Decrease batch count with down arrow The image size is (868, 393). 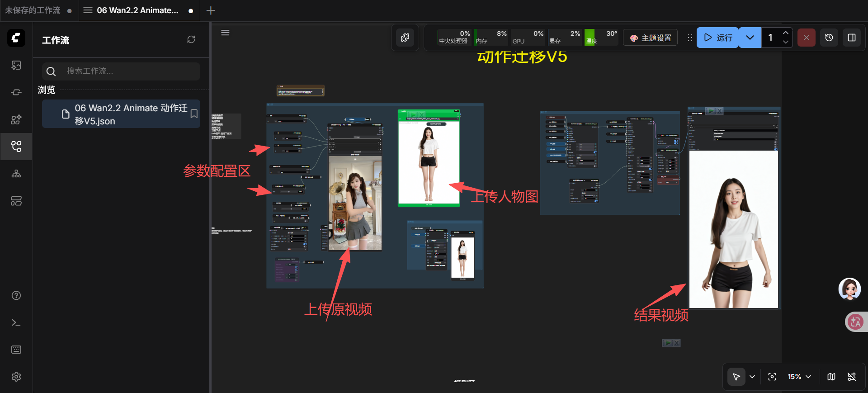tap(786, 42)
